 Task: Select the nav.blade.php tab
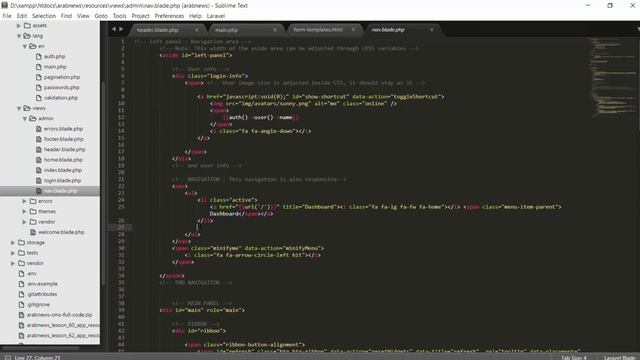pos(388,30)
